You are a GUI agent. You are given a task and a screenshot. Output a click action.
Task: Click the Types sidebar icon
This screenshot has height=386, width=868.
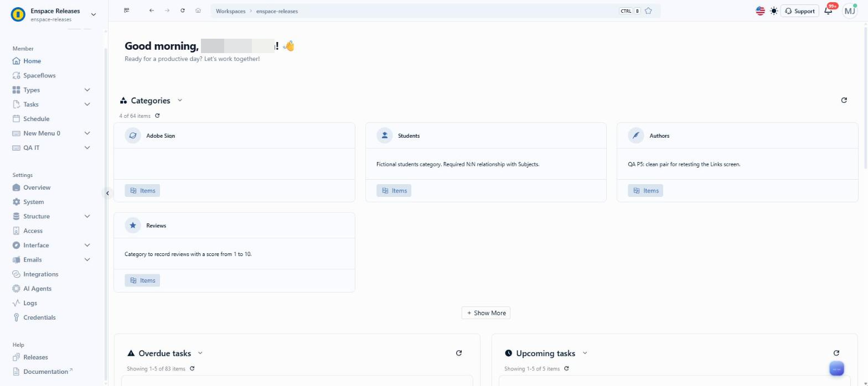[16, 90]
